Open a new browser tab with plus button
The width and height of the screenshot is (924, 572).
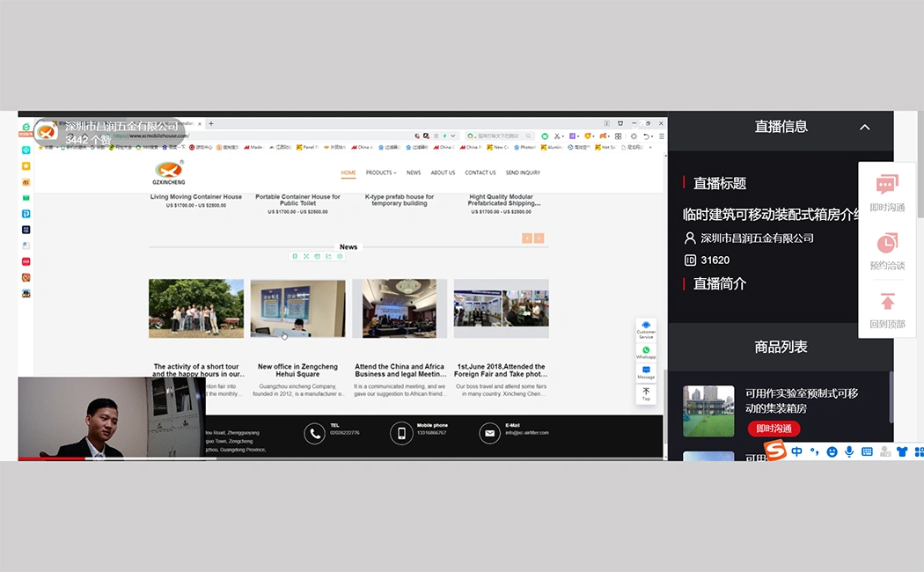click(x=211, y=124)
